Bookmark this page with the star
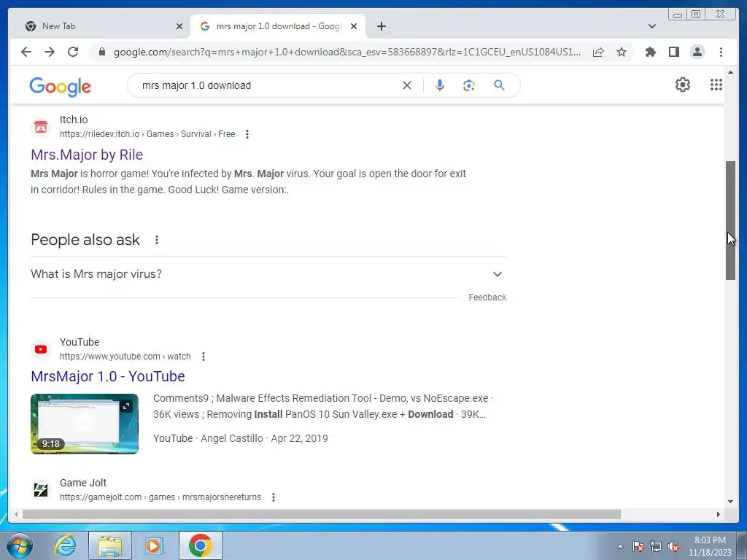The width and height of the screenshot is (747, 560). click(x=622, y=52)
